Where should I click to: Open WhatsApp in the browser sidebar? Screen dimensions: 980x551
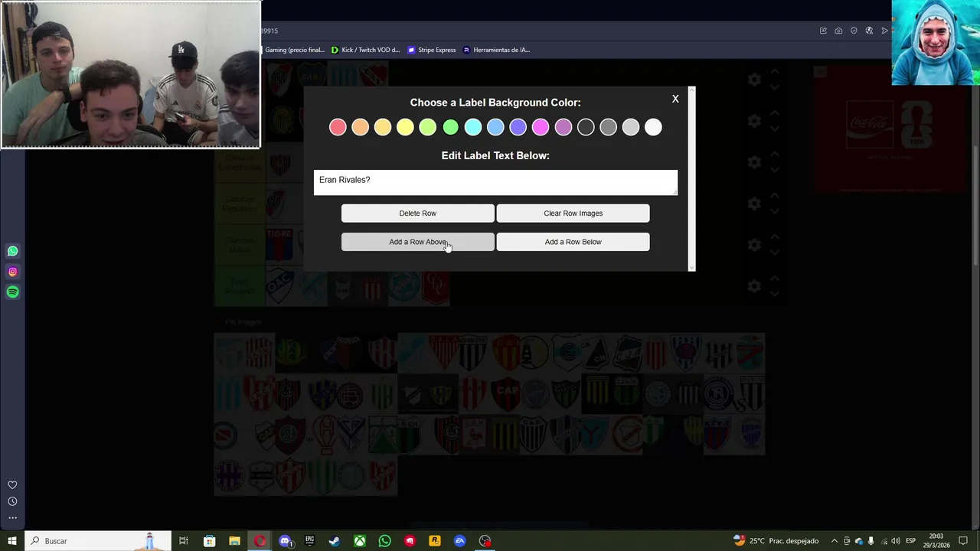tap(12, 251)
